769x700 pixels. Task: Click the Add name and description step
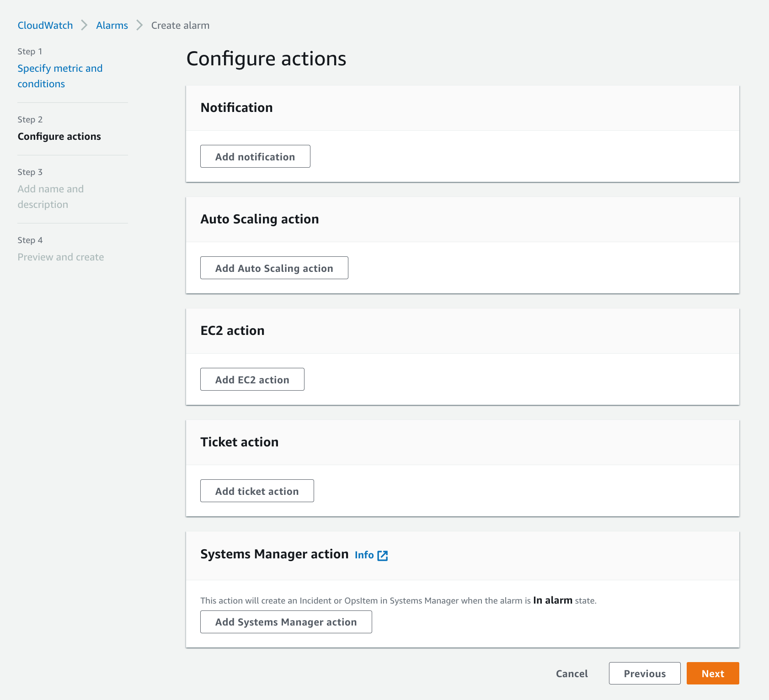[50, 196]
